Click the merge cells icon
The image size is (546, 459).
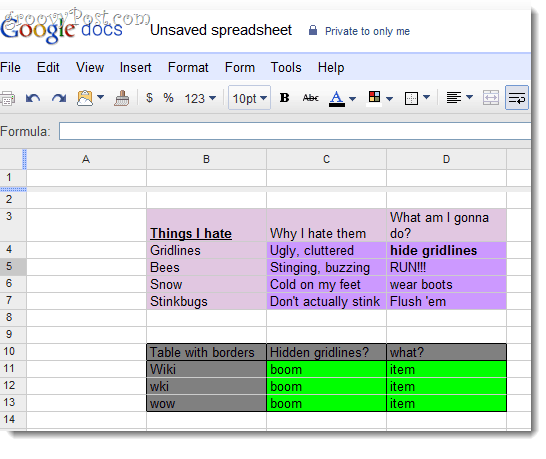pos(491,98)
